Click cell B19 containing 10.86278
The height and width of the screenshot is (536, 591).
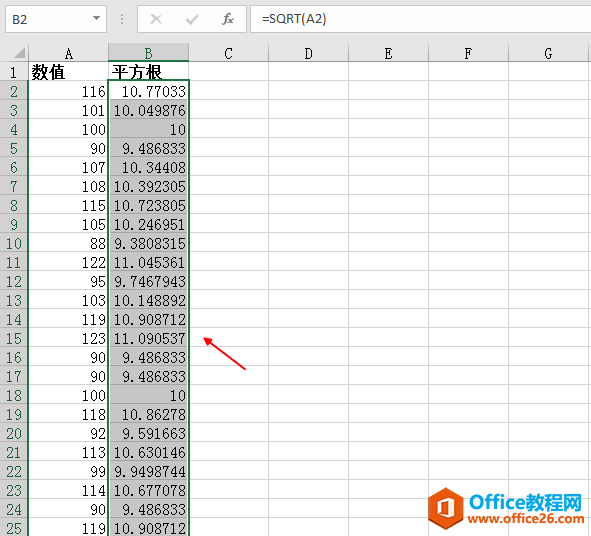click(x=149, y=414)
